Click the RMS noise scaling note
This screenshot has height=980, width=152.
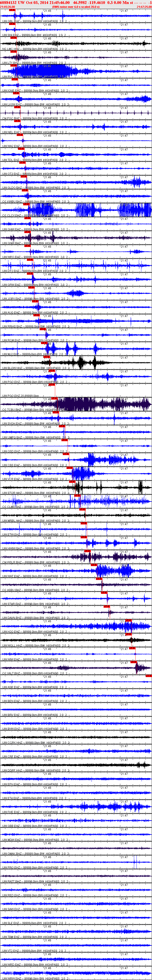76,7
